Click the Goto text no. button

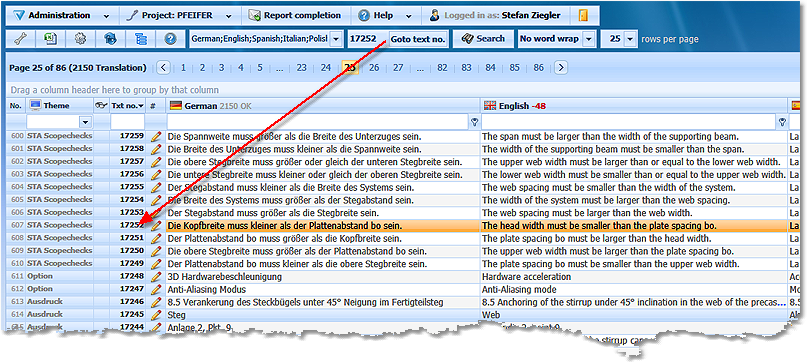click(418, 39)
